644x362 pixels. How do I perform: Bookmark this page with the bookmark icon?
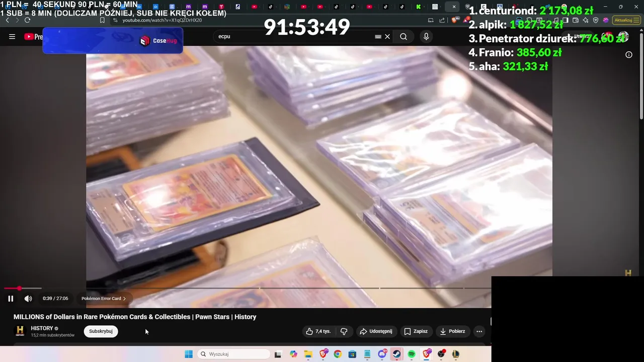click(102, 20)
